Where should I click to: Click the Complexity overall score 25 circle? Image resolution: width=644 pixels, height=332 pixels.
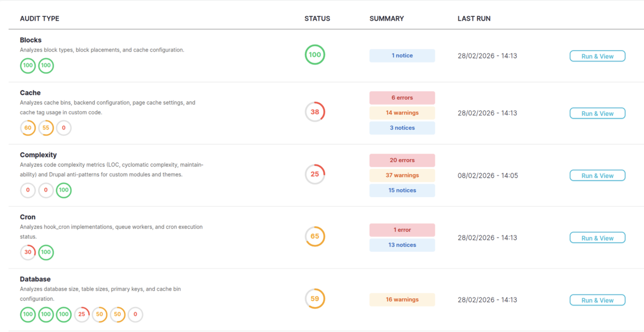315,174
